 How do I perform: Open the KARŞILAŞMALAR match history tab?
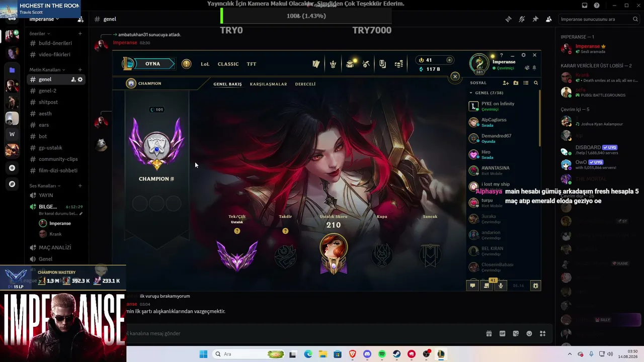[268, 84]
